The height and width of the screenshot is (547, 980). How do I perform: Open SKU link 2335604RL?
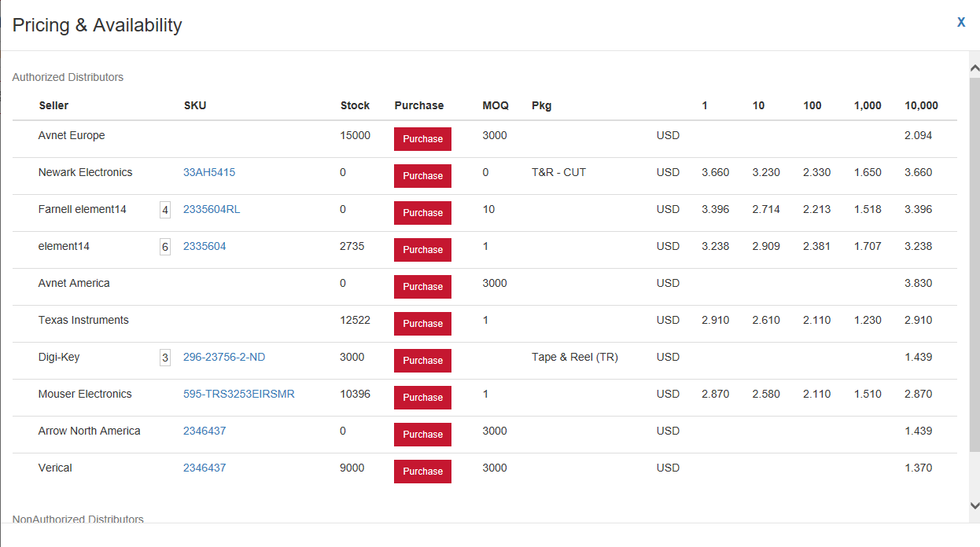click(212, 209)
